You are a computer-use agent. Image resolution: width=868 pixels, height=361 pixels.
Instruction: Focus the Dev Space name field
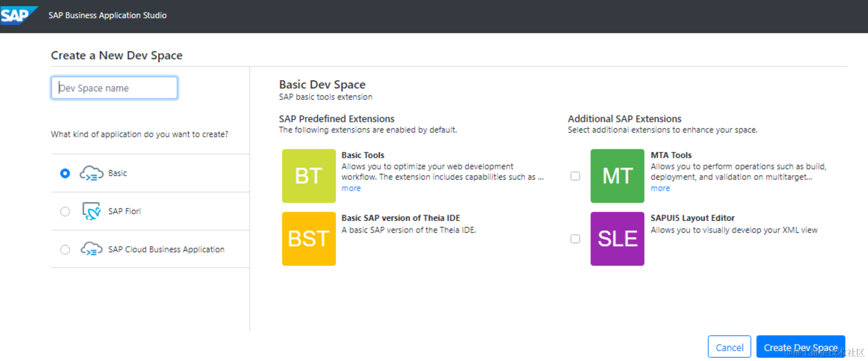coord(115,88)
